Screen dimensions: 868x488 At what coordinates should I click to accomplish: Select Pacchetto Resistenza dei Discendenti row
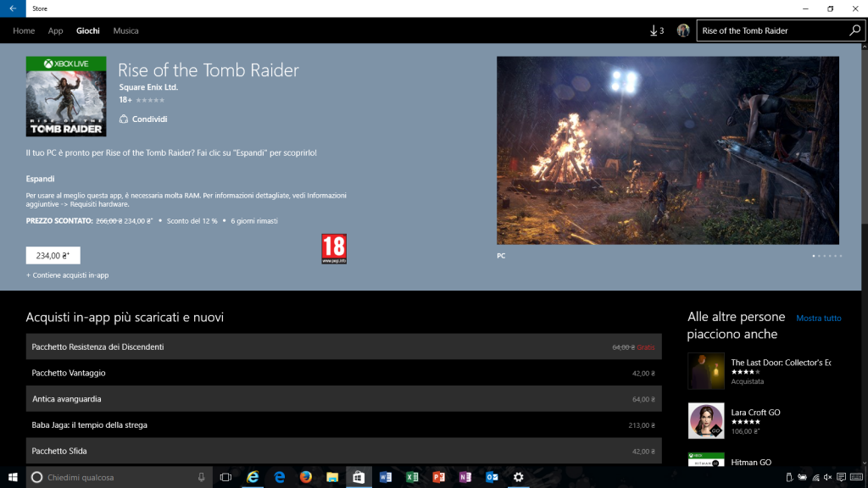[x=344, y=347]
